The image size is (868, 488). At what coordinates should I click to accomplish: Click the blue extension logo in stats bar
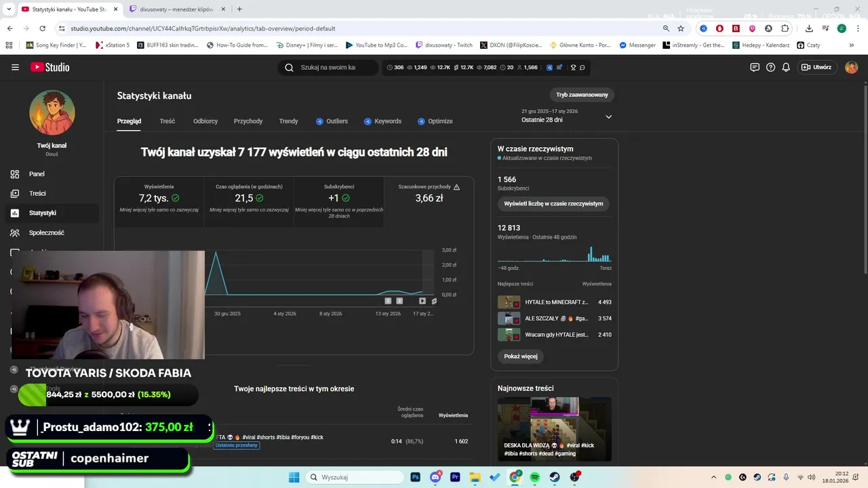549,68
